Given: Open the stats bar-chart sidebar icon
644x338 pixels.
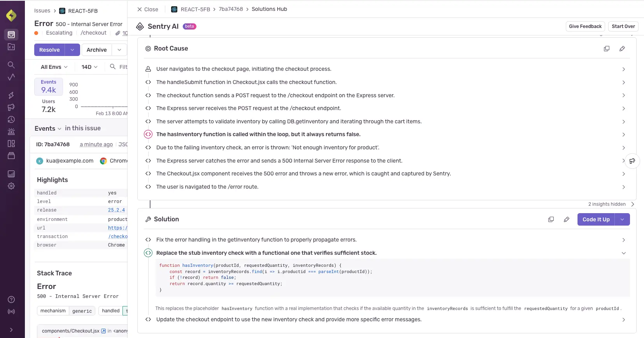Looking at the screenshot, I should (11, 174).
